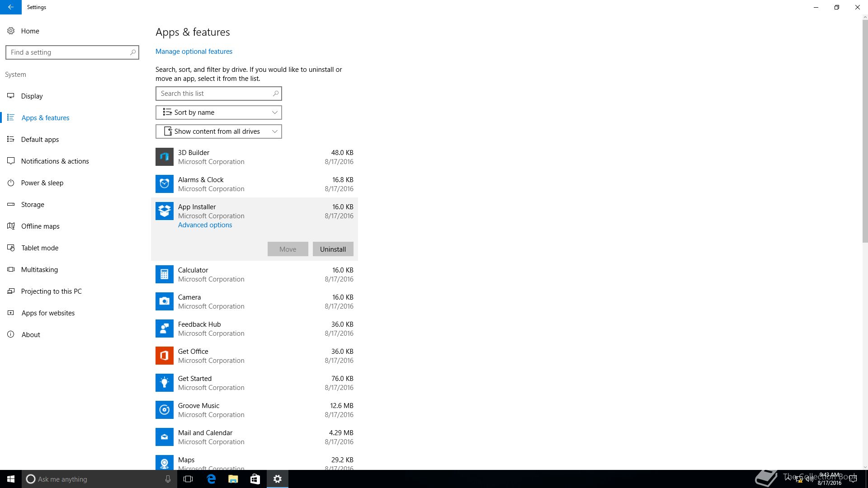
Task: Click the Display monitor icon in sidebar
Action: [x=11, y=96]
